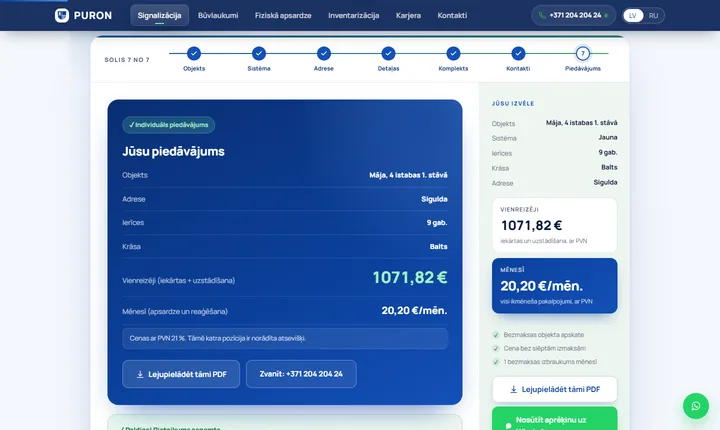Click sidebar download arrow icon
The image size is (720, 430).
point(514,390)
